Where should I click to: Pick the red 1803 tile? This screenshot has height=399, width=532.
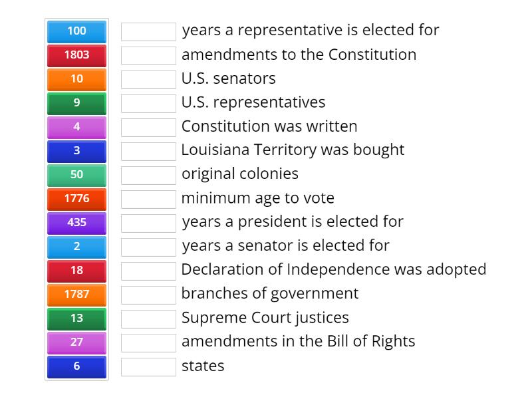click(76, 55)
